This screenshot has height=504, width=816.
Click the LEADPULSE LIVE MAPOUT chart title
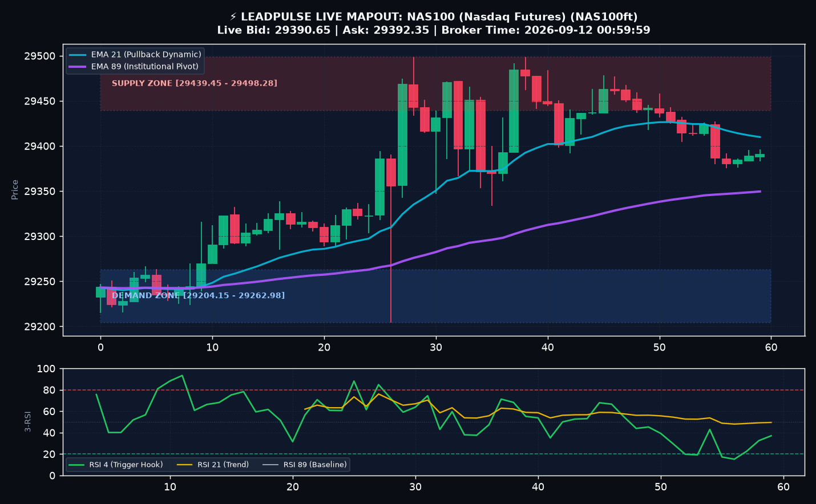(434, 17)
